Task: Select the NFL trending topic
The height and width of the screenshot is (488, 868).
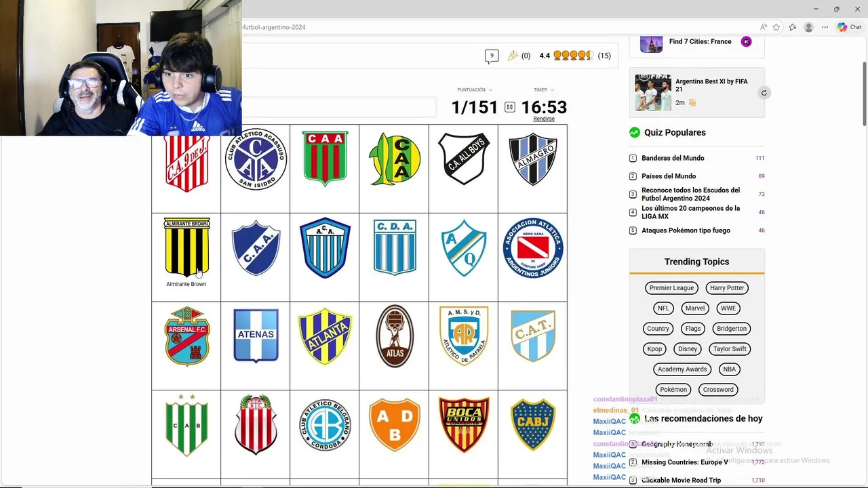Action: pos(663,308)
